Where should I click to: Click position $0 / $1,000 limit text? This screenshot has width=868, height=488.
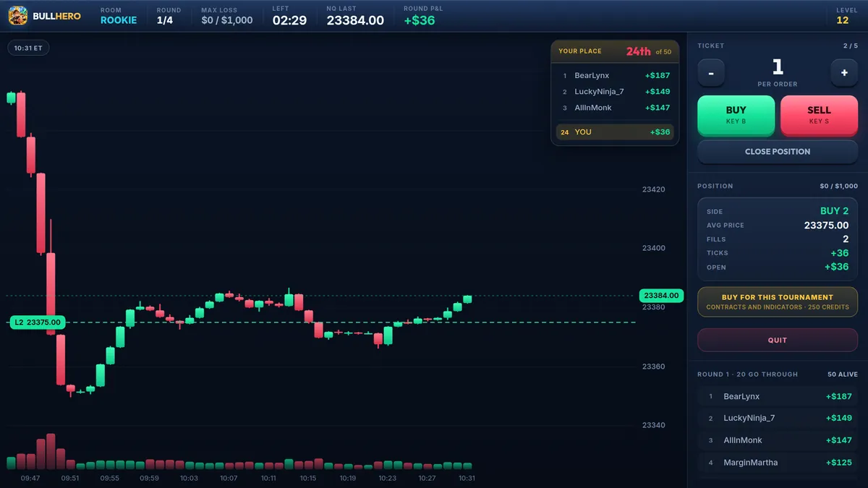[x=839, y=186]
